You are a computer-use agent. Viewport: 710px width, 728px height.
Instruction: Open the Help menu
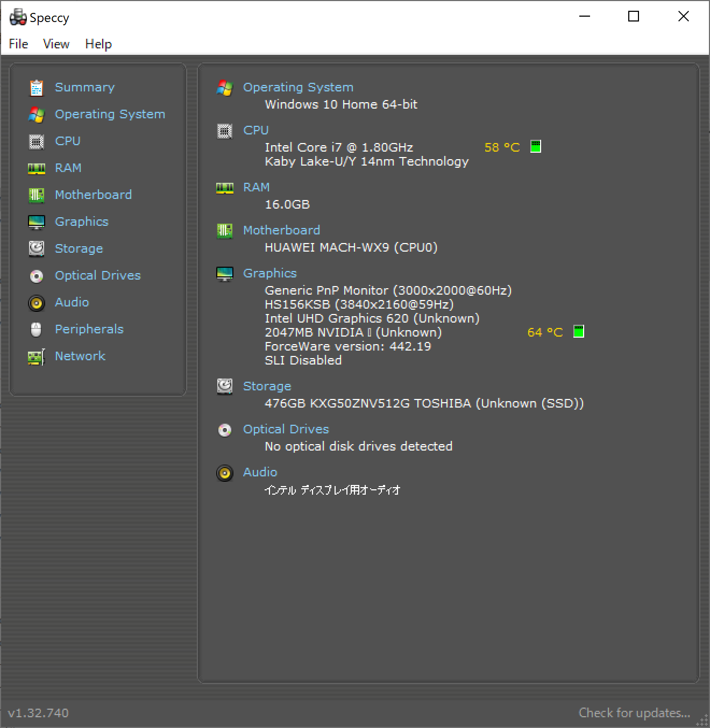[x=98, y=44]
